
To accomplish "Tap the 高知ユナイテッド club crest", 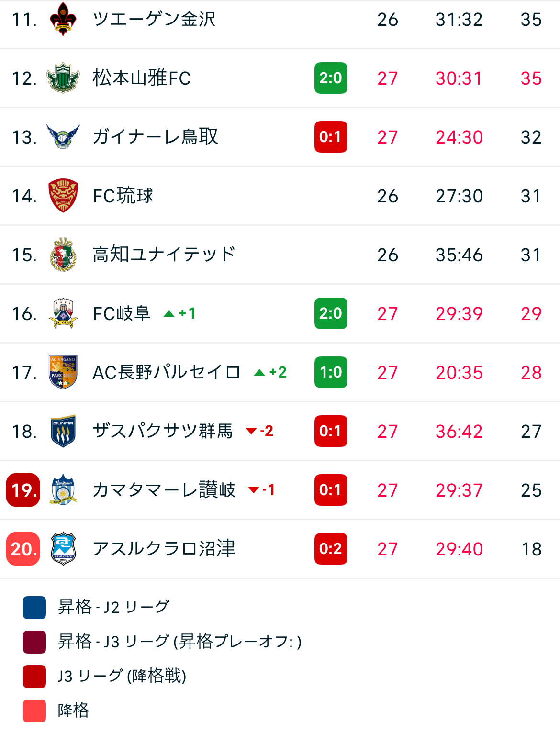I will [x=63, y=255].
